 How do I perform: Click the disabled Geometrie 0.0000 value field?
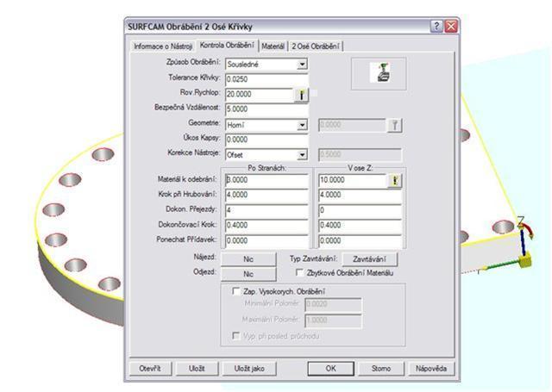point(352,125)
